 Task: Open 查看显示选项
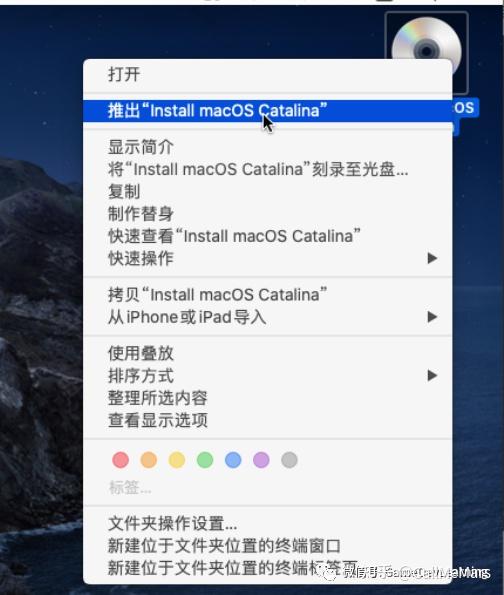268,420
